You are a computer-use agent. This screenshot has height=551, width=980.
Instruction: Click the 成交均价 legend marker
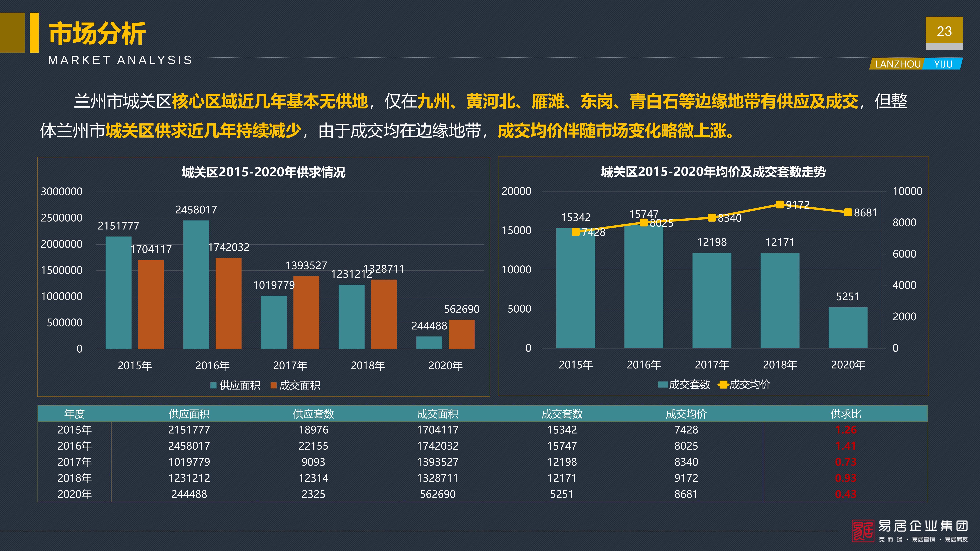(723, 385)
